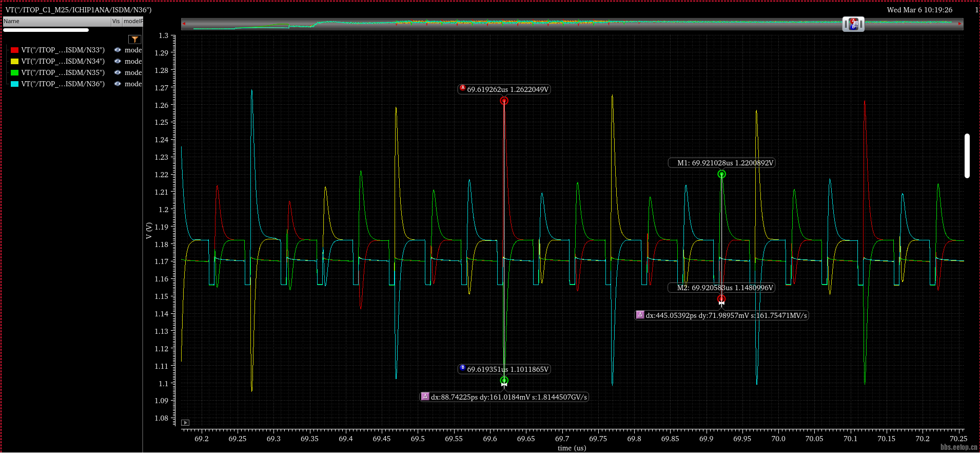
Task: Click the marker A label 69.619262us
Action: (504, 89)
